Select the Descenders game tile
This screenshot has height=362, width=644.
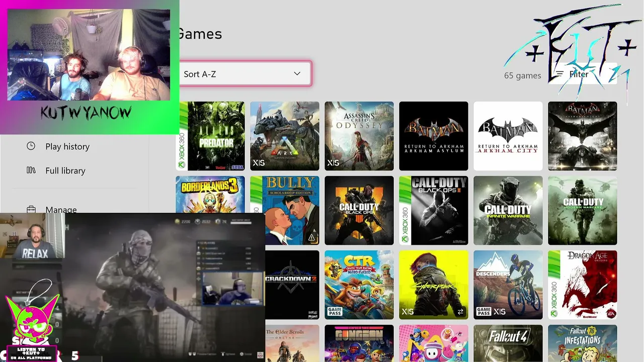pyautogui.click(x=508, y=285)
